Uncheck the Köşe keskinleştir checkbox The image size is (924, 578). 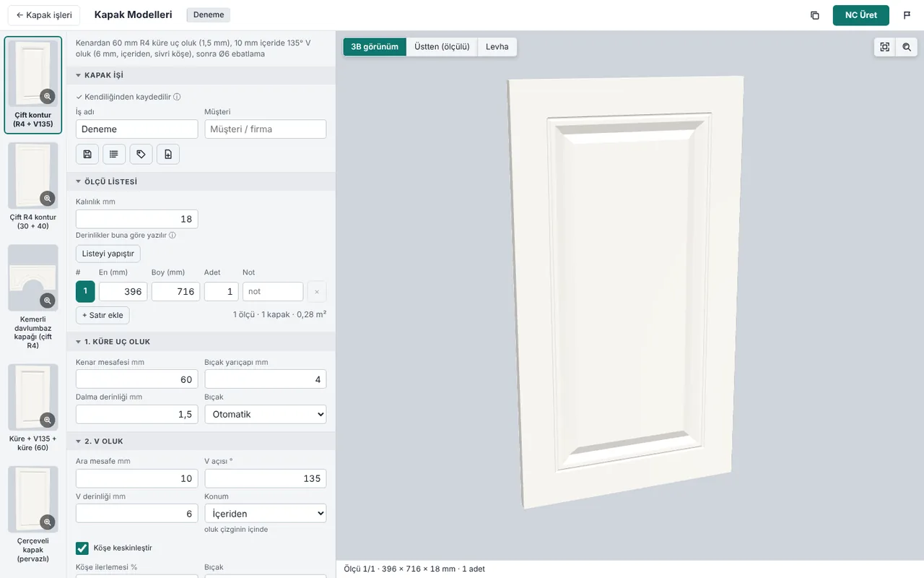tap(82, 548)
